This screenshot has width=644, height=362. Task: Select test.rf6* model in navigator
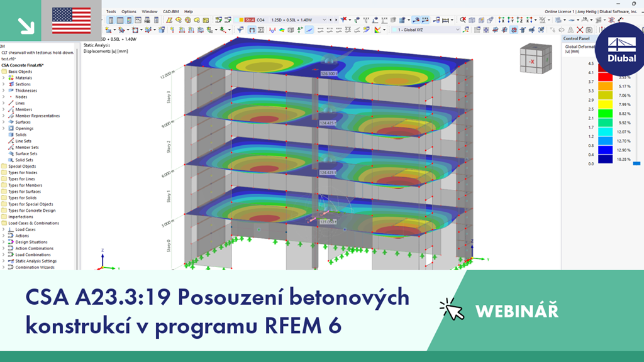(x=9, y=58)
